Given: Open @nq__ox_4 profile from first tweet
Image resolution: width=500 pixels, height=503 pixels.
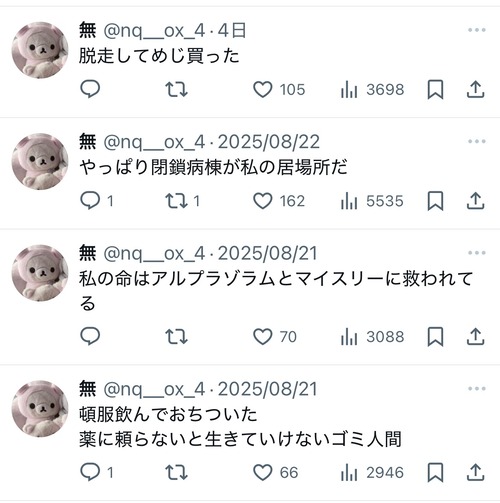Looking at the screenshot, I should (x=154, y=31).
